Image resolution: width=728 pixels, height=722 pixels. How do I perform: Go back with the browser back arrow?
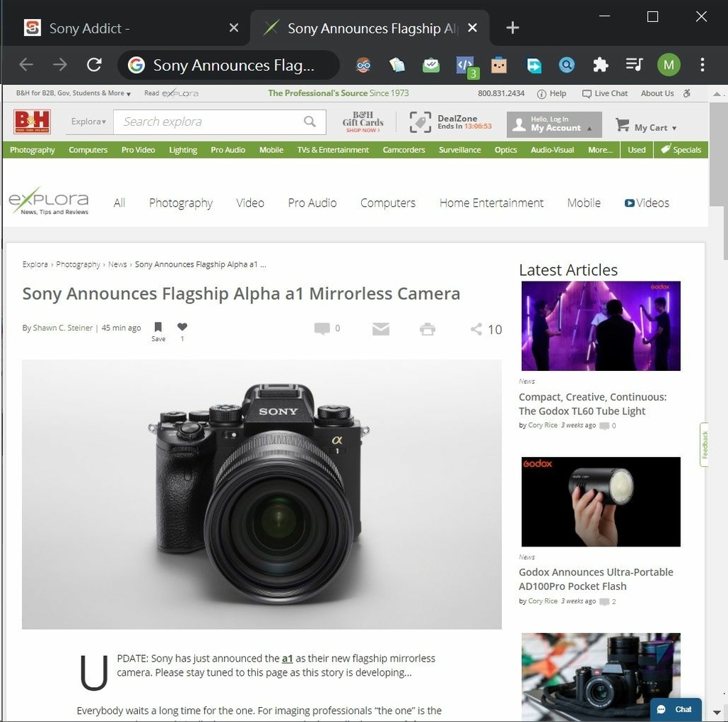[x=26, y=65]
